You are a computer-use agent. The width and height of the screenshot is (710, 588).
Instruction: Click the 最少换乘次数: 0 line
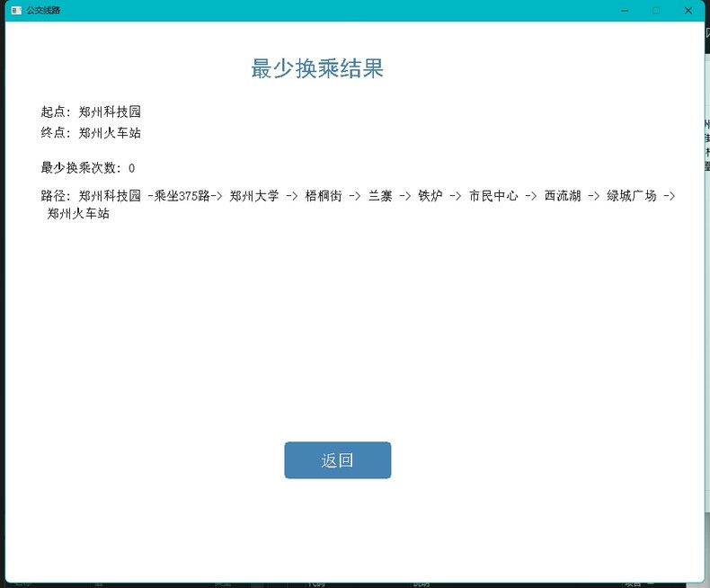(x=88, y=167)
